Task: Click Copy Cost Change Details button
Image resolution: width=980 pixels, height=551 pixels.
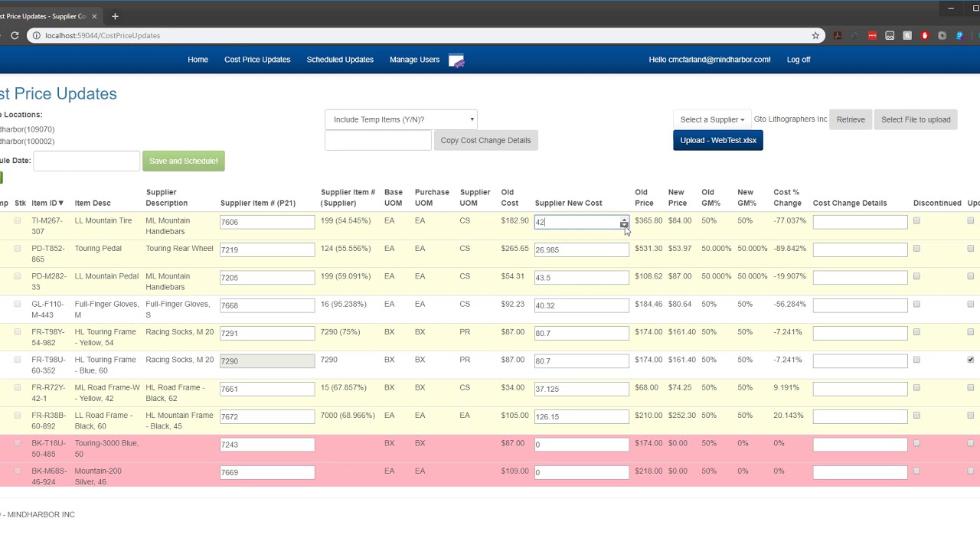Action: click(485, 140)
